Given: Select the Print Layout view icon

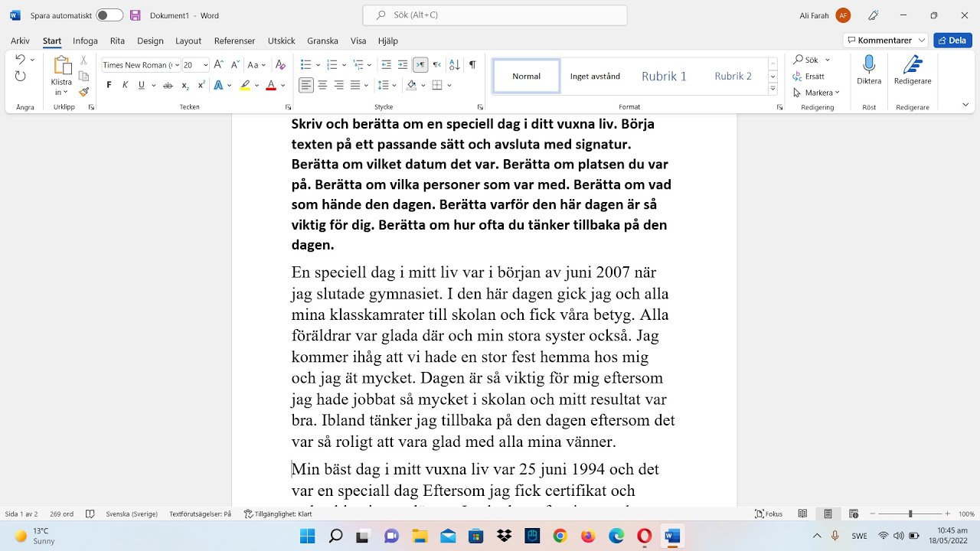Looking at the screenshot, I should pos(828,514).
